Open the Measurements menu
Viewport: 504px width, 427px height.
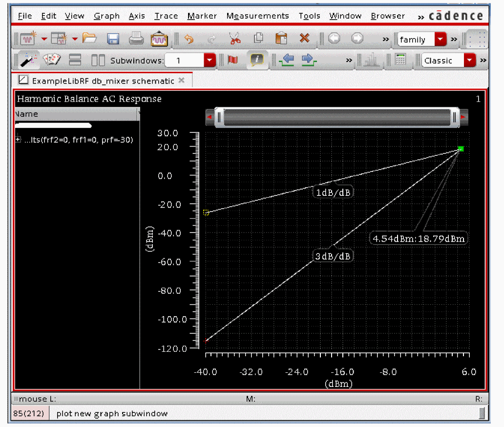point(257,16)
